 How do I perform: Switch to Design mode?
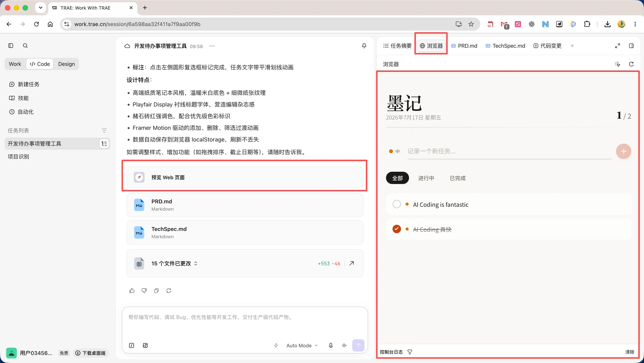(67, 64)
